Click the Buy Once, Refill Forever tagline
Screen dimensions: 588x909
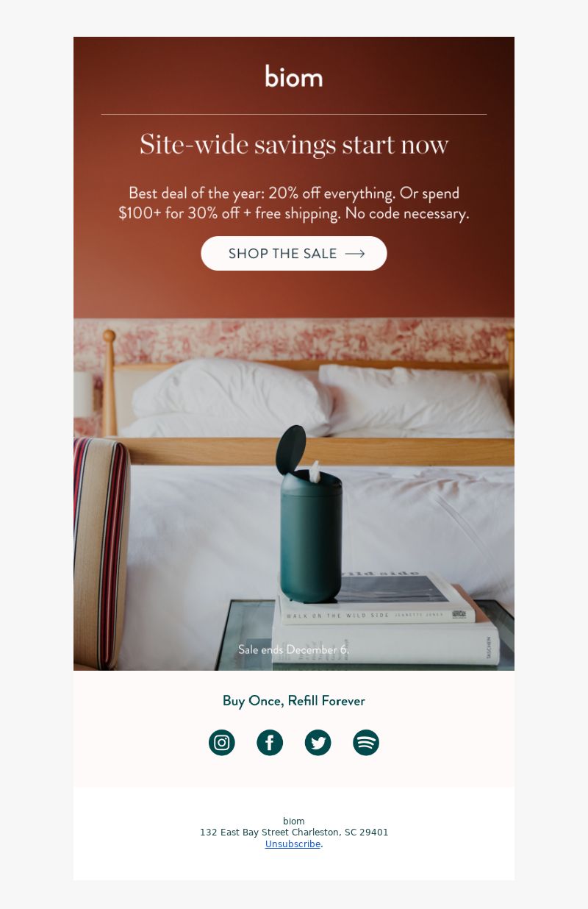[294, 701]
